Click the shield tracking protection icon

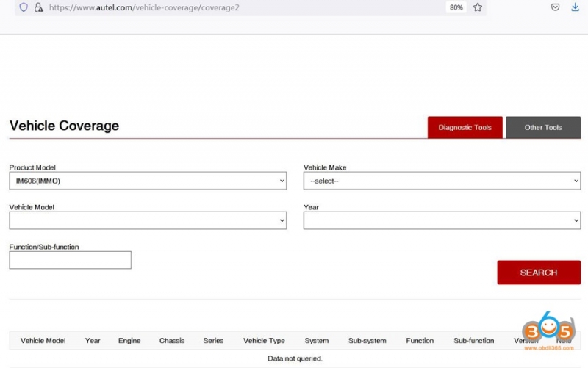pyautogui.click(x=24, y=7)
